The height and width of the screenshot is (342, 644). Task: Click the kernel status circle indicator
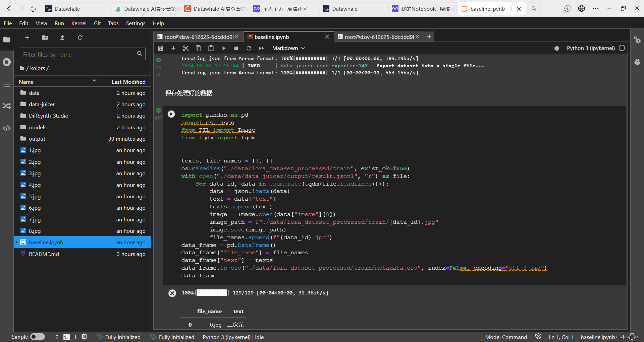tap(622, 48)
